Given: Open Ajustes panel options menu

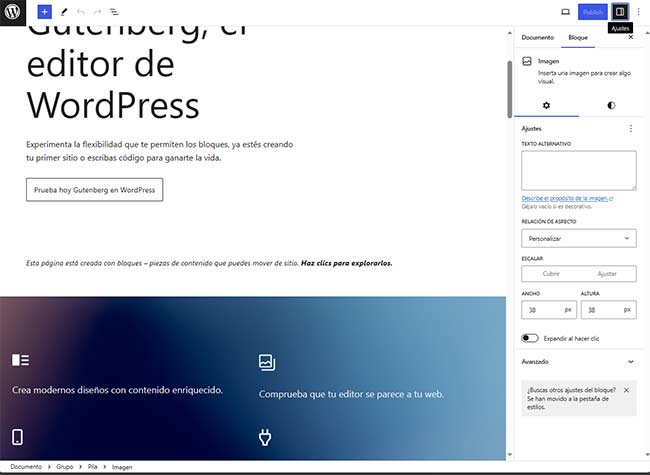Looking at the screenshot, I should (x=631, y=128).
